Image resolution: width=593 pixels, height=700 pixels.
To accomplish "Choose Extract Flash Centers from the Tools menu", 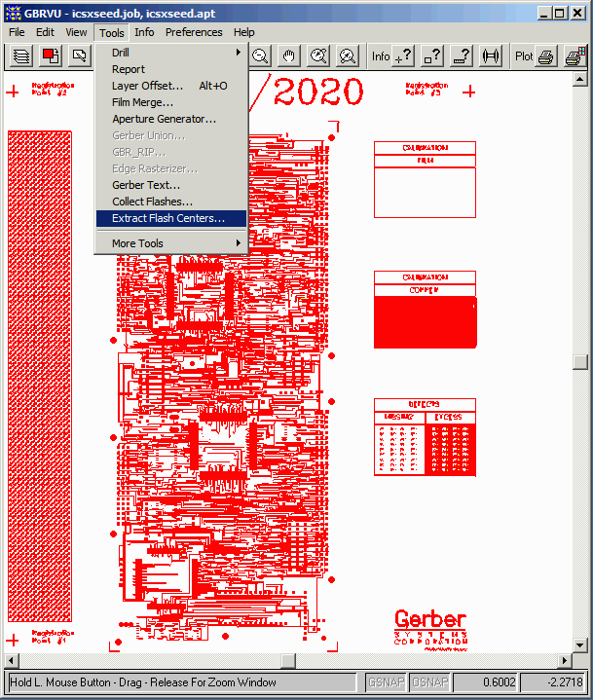I will tap(168, 218).
